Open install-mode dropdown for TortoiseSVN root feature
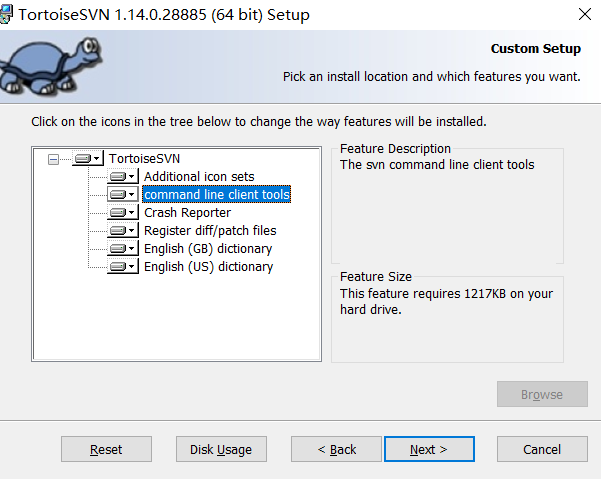This screenshot has width=601, height=479. (x=88, y=158)
